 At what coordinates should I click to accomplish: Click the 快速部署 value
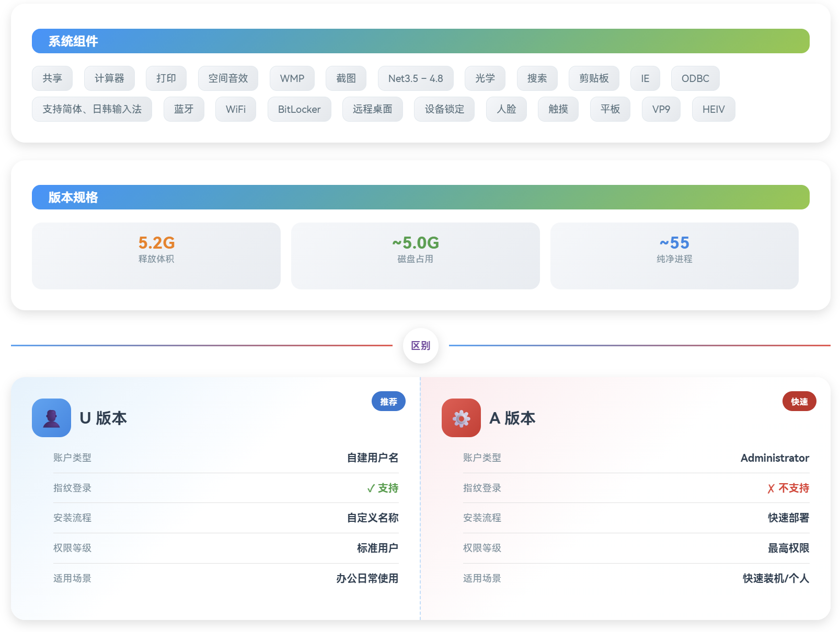[x=789, y=518]
